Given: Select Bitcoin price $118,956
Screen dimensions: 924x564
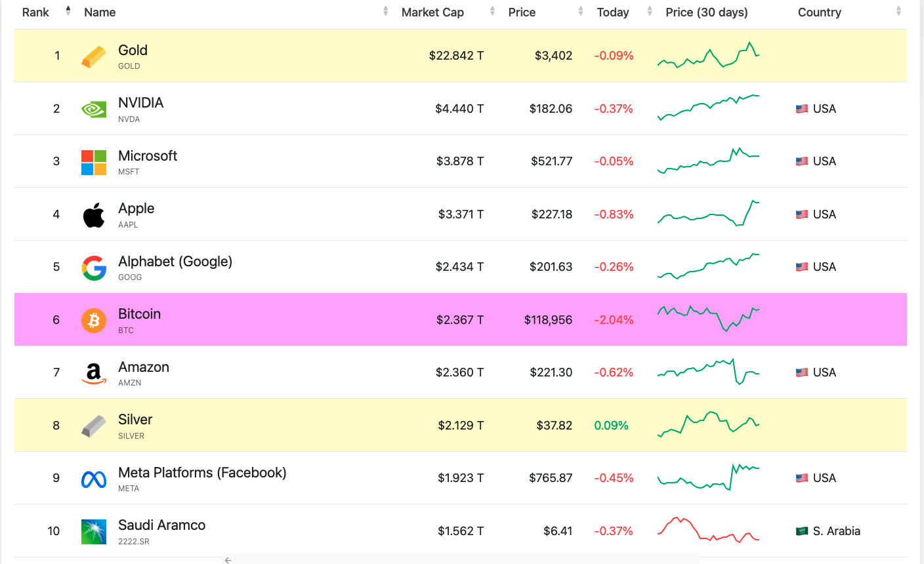Looking at the screenshot, I should [x=548, y=320].
